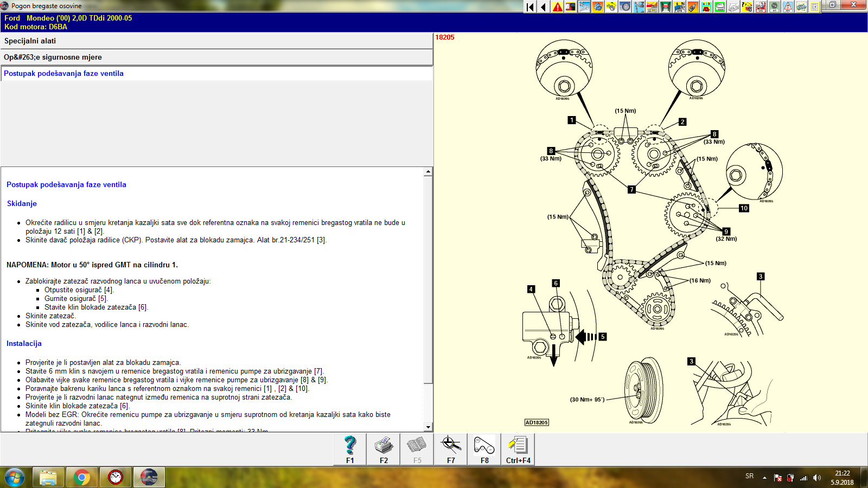Viewport: 868px width, 488px height.
Task: Click the 'Instalacija' heading
Action: tap(24, 343)
